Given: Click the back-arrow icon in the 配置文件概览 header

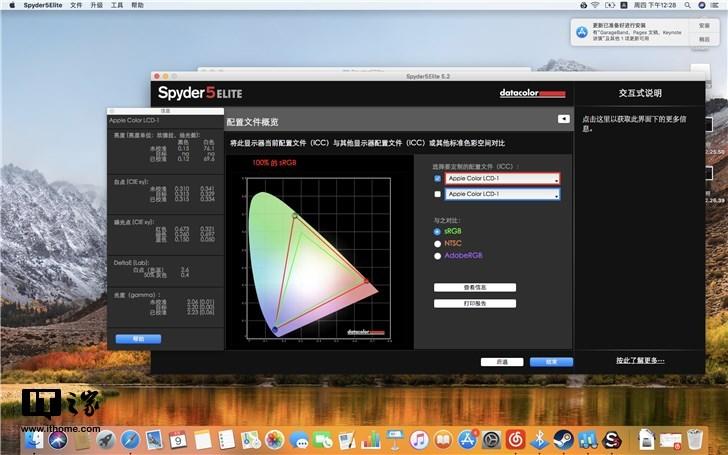Looking at the screenshot, I should [x=563, y=119].
